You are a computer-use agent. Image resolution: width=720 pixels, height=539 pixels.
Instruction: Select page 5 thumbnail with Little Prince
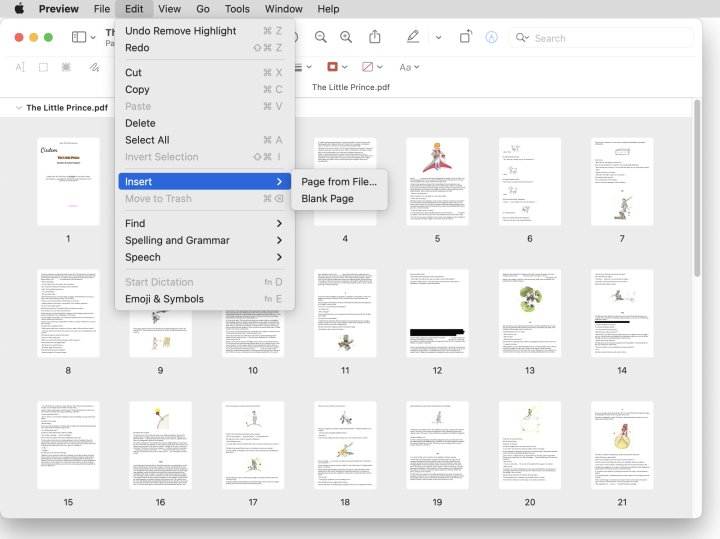pyautogui.click(x=437, y=181)
